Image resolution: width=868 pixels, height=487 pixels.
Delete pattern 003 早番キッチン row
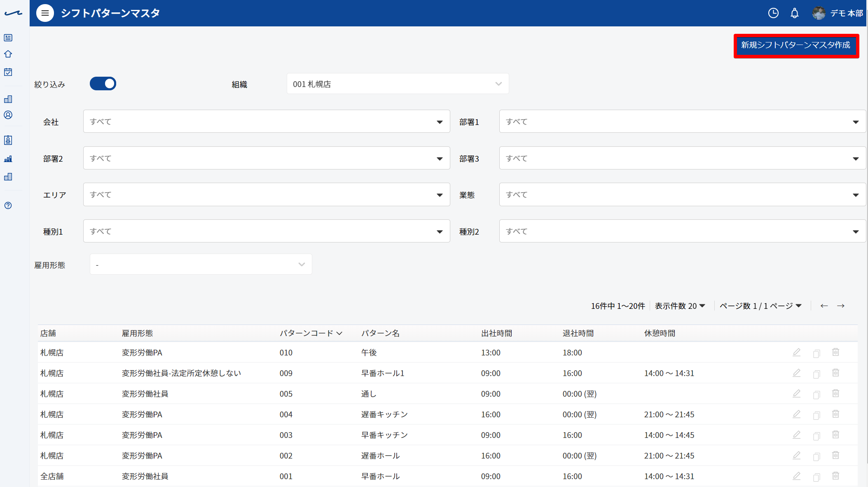pyautogui.click(x=835, y=435)
